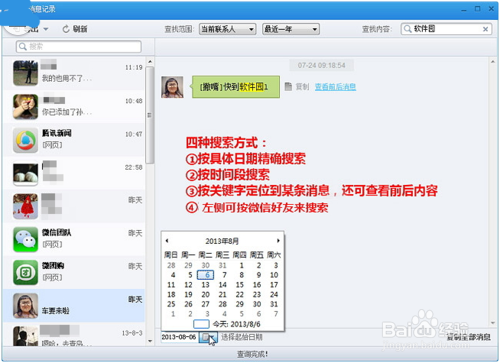The image size is (499, 363).
Task: Go to previous month in the calendar
Action: (x=167, y=240)
